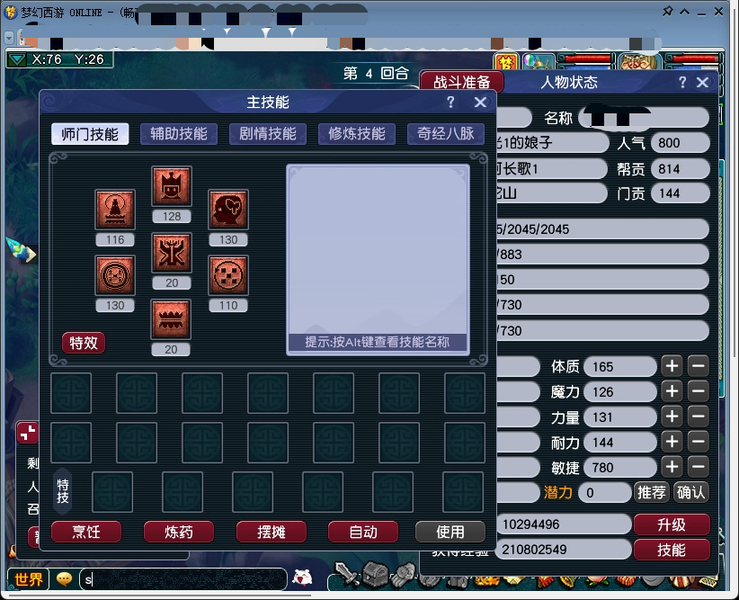Switch to the 奇经八脉 tab
This screenshot has width=739, height=600.
point(445,134)
